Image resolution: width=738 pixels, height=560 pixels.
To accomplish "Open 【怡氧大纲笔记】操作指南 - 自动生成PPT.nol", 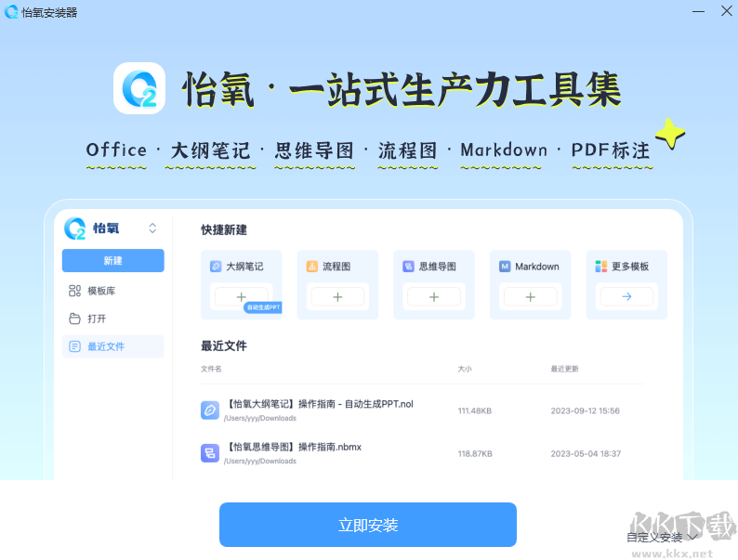I will 321,404.
